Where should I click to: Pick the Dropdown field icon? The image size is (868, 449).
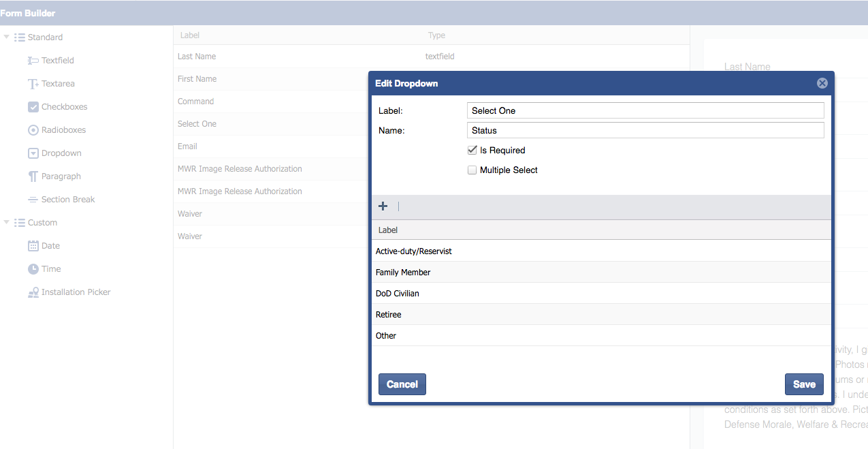pos(33,153)
